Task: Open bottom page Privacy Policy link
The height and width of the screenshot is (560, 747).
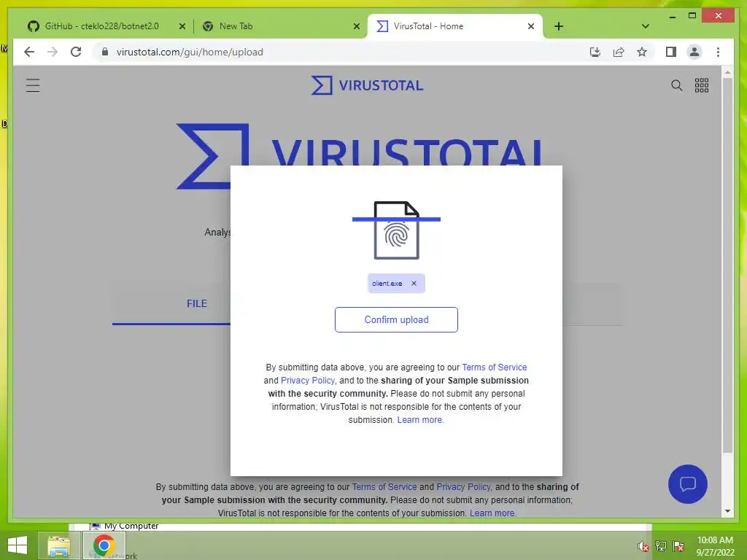Action: [x=463, y=486]
